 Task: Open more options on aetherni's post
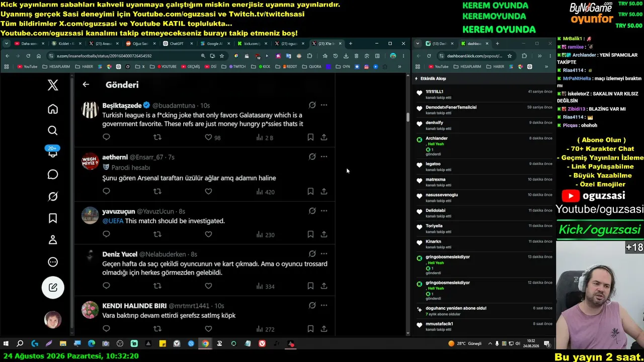coord(324,156)
